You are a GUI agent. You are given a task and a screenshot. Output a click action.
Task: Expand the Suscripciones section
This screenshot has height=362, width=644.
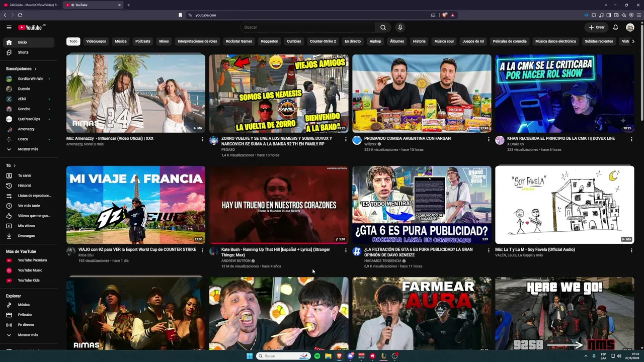(21, 69)
